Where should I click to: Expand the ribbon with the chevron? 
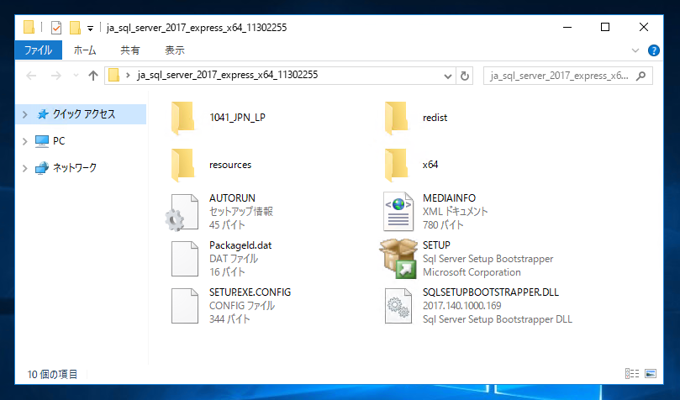635,51
